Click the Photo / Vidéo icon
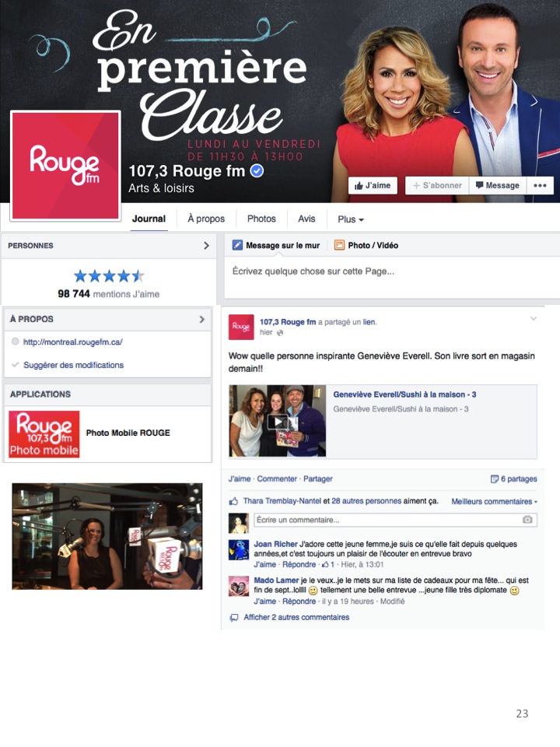Screen dimensions: 560x747 (339, 245)
